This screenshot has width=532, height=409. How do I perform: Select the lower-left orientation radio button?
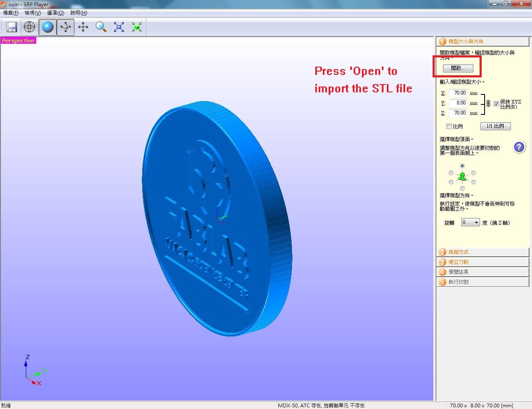pos(451,182)
